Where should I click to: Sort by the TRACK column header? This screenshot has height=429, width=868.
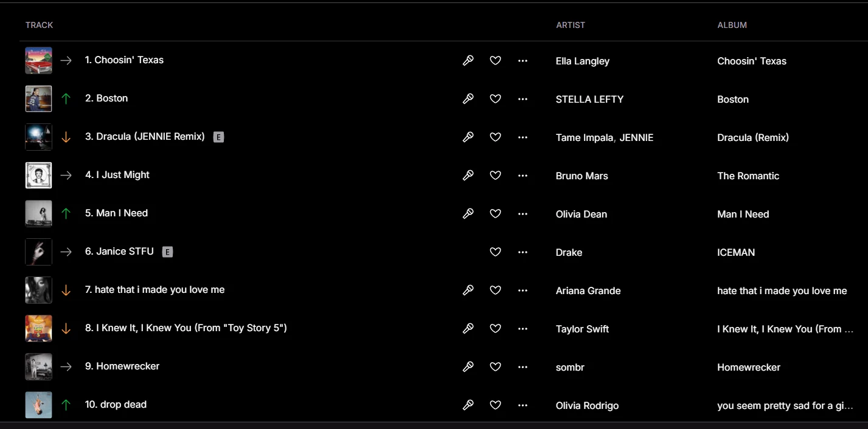coord(39,25)
